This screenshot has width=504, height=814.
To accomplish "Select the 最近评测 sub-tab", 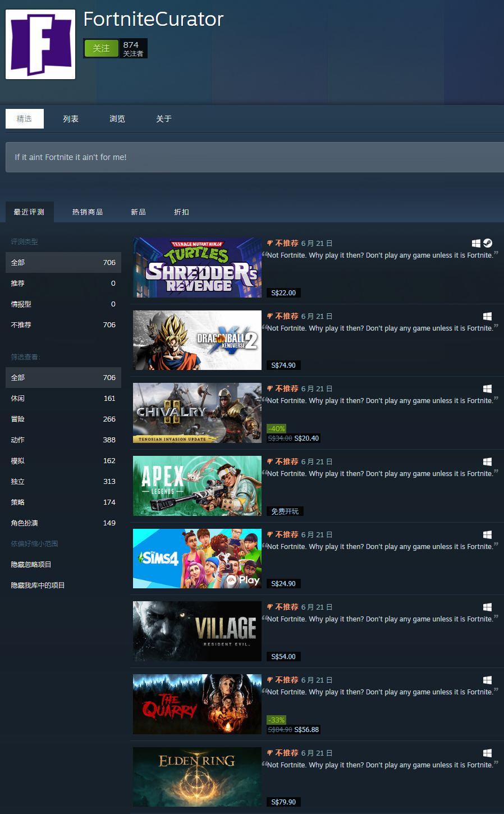I will [29, 212].
